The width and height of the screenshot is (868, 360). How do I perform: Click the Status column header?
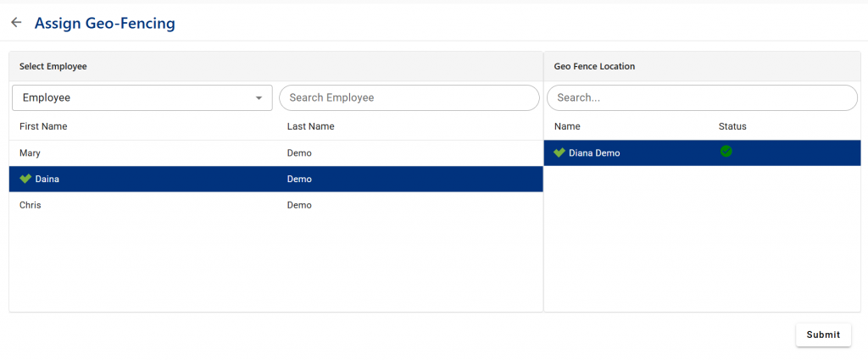732,127
